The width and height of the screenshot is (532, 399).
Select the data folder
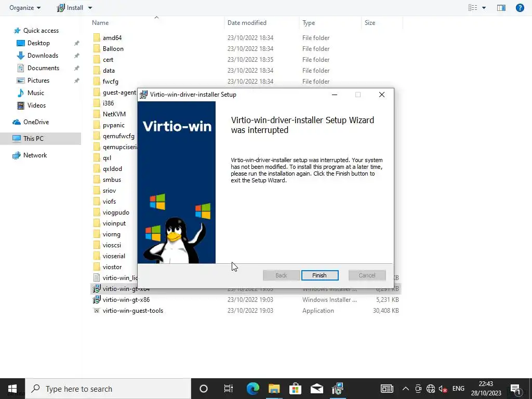(x=109, y=71)
